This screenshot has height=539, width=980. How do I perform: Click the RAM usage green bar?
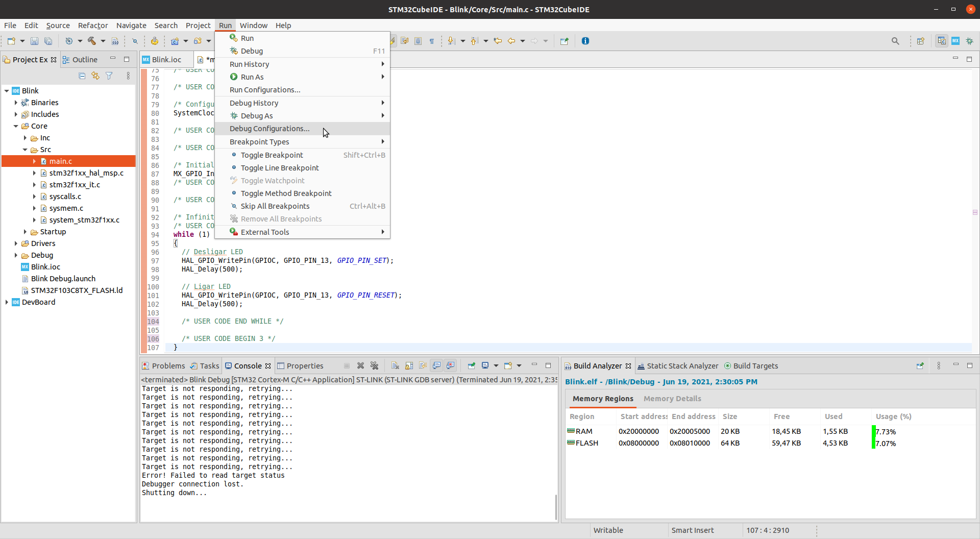873,431
